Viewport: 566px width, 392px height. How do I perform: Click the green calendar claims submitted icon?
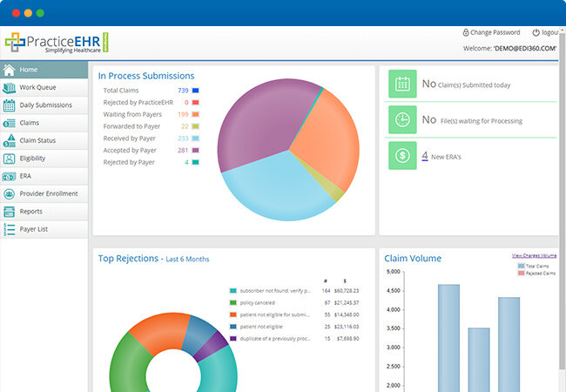(402, 84)
